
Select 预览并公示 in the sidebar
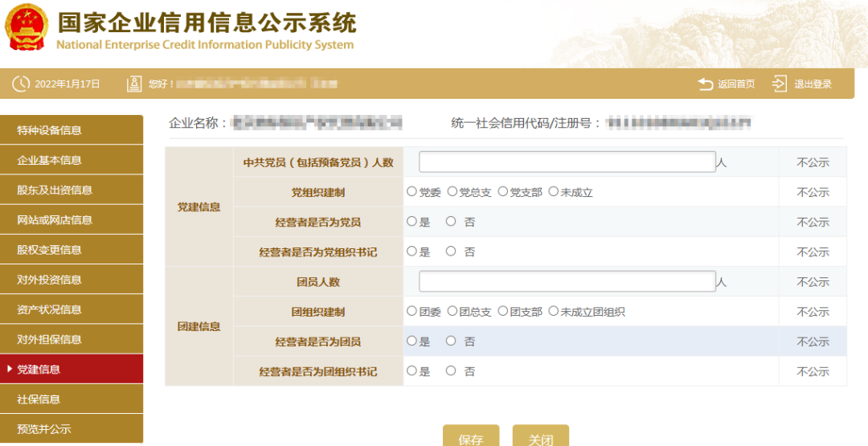coord(72,429)
